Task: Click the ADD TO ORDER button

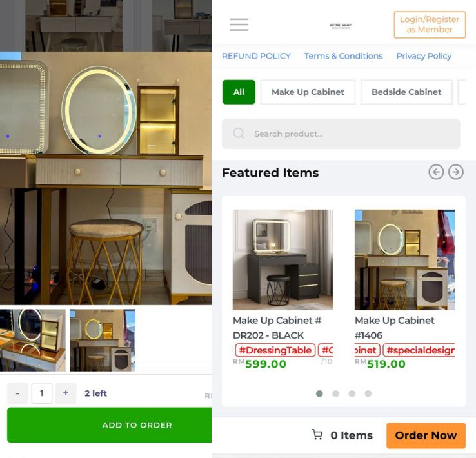Action: click(109, 425)
